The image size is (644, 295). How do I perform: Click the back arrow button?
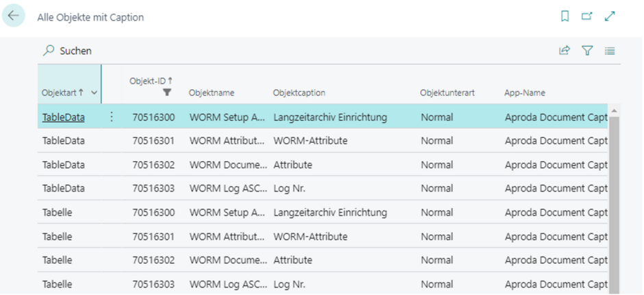tap(14, 16)
